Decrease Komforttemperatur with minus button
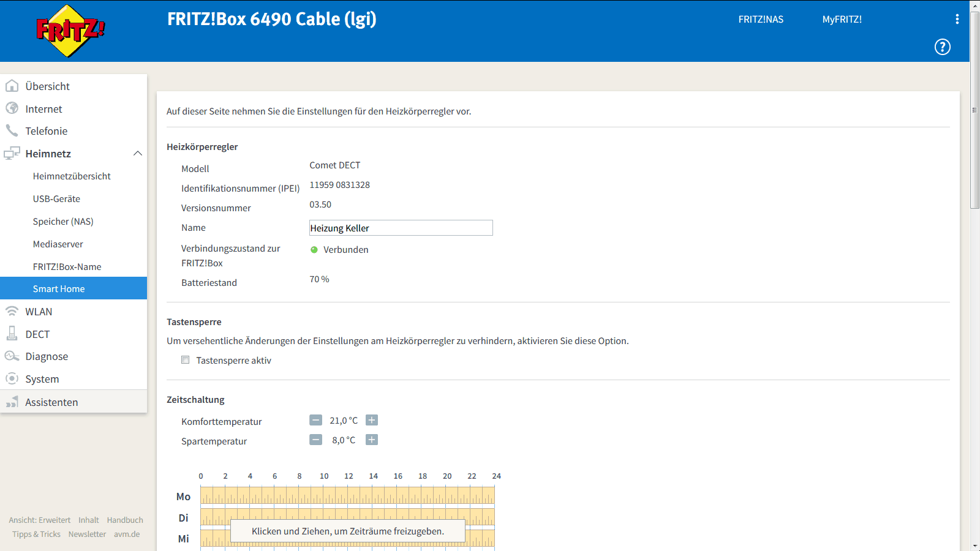980x551 pixels. pos(315,420)
